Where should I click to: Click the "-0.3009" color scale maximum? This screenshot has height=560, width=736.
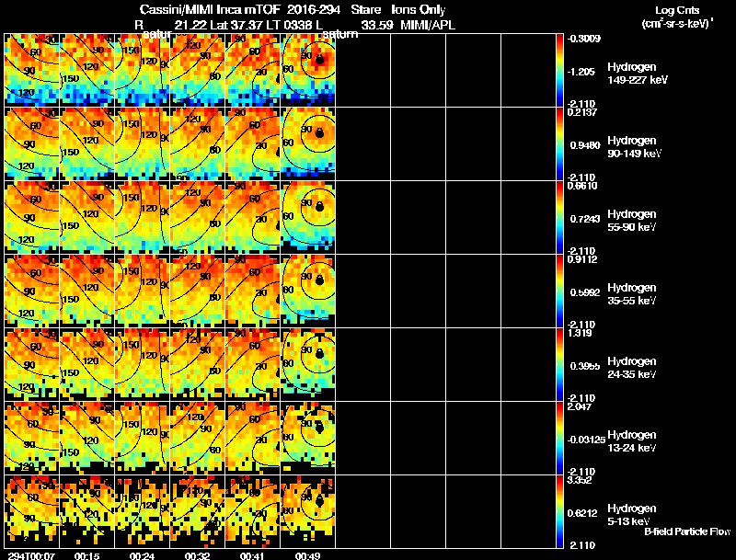coord(584,39)
